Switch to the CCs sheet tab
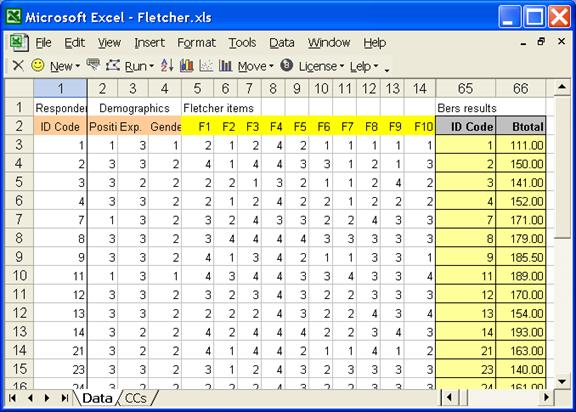 pyautogui.click(x=136, y=398)
